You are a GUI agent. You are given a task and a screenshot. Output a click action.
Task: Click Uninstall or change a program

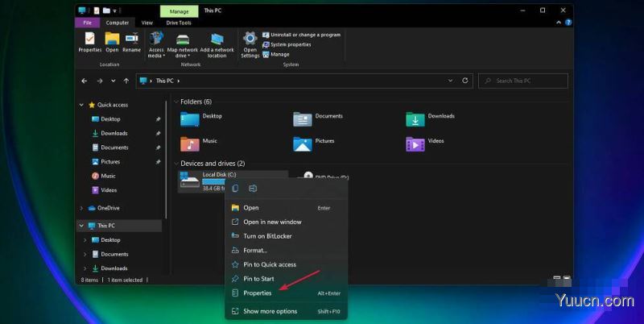301,35
